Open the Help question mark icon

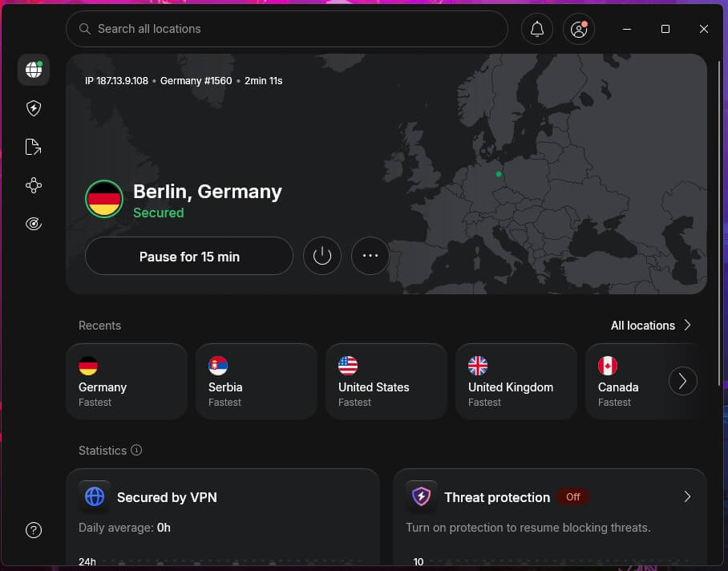click(x=34, y=529)
